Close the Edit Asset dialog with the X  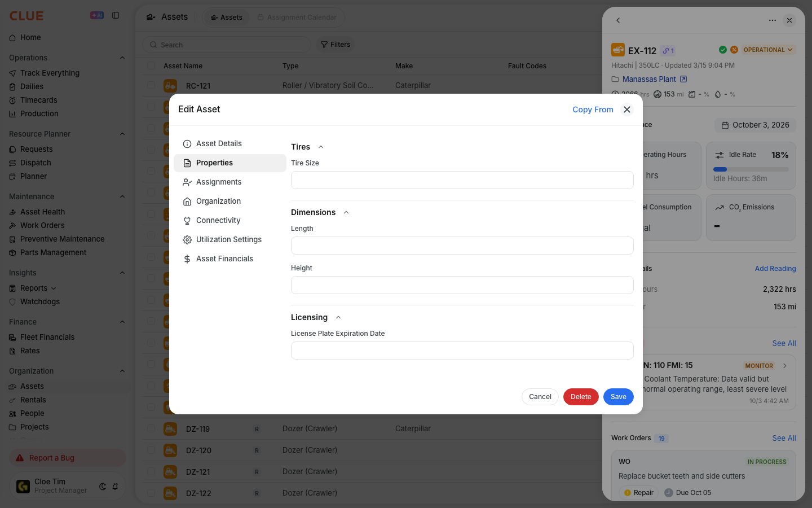pos(627,110)
